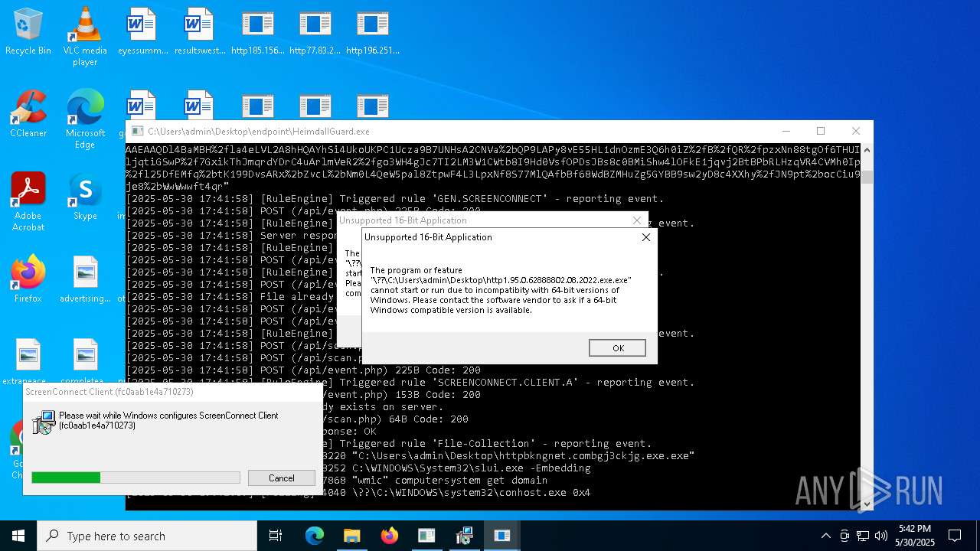Open the Windows Start menu
The width and height of the screenshot is (980, 551).
coord(18,536)
